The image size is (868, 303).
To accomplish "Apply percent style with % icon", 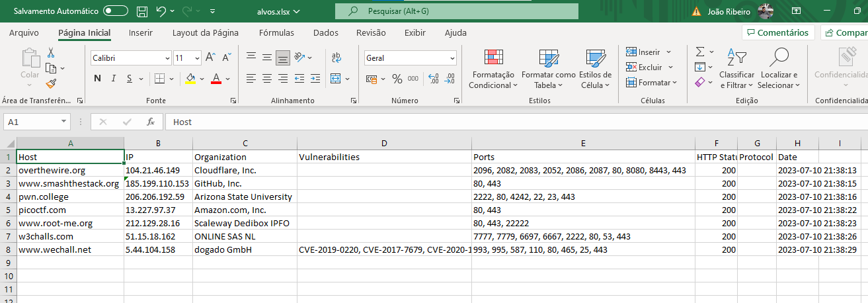I will pyautogui.click(x=397, y=79).
